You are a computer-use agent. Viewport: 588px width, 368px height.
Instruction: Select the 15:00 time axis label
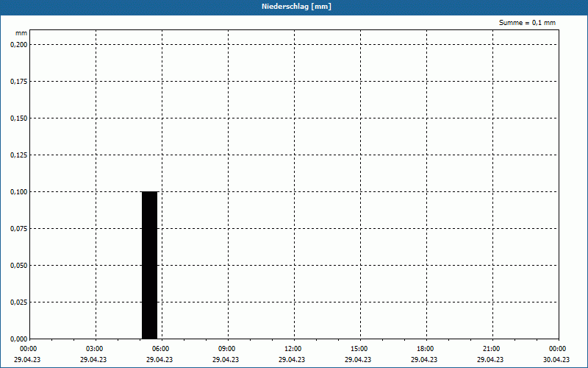pyautogui.click(x=359, y=349)
